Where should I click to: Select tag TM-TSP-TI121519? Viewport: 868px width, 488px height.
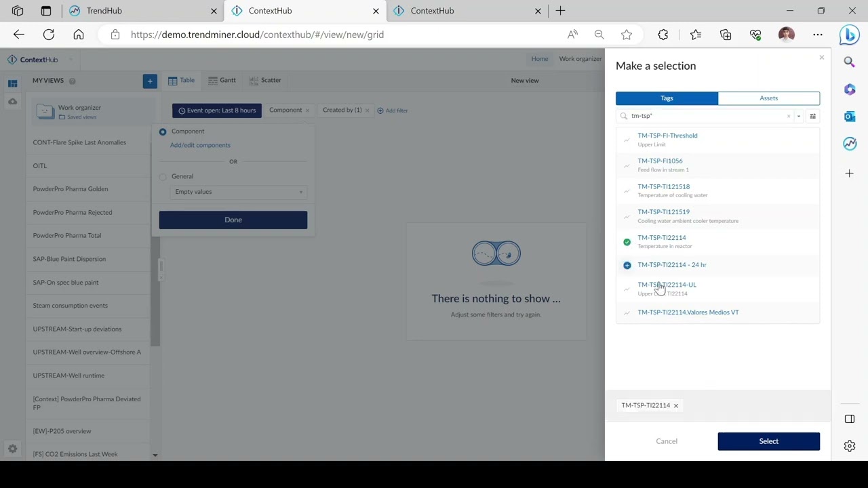tap(663, 212)
